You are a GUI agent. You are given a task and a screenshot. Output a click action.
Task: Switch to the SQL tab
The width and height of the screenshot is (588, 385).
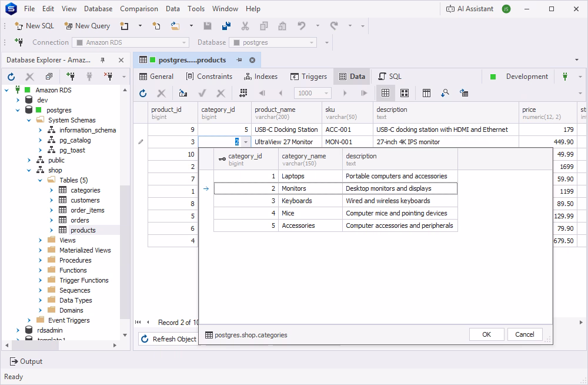[390, 77]
